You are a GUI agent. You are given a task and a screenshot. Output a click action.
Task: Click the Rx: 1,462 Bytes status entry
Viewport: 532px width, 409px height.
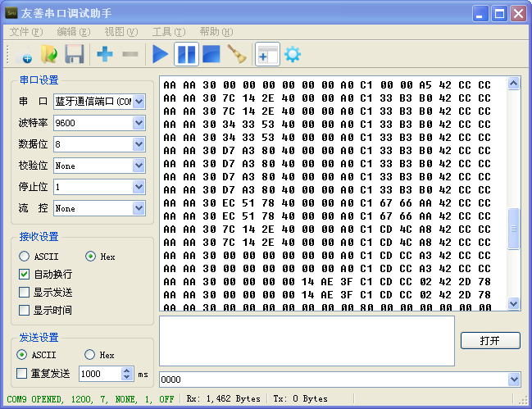[x=223, y=398]
